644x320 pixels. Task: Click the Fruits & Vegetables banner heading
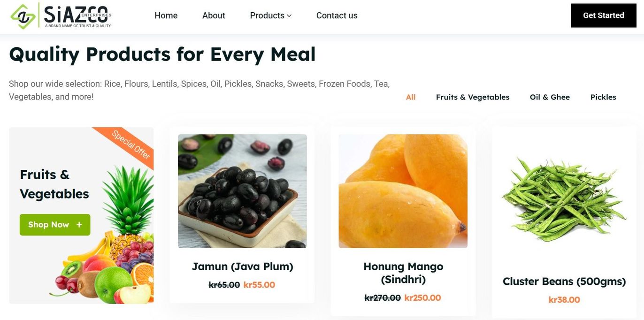54,184
